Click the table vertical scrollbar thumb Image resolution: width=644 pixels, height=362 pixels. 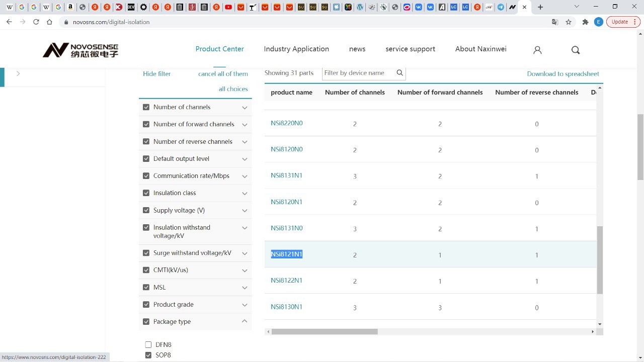600,260
